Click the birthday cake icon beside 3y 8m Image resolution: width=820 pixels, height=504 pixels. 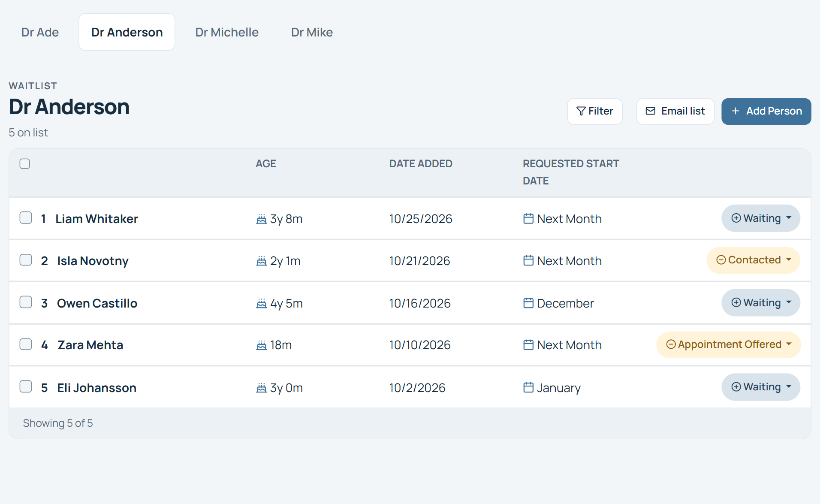click(x=261, y=219)
